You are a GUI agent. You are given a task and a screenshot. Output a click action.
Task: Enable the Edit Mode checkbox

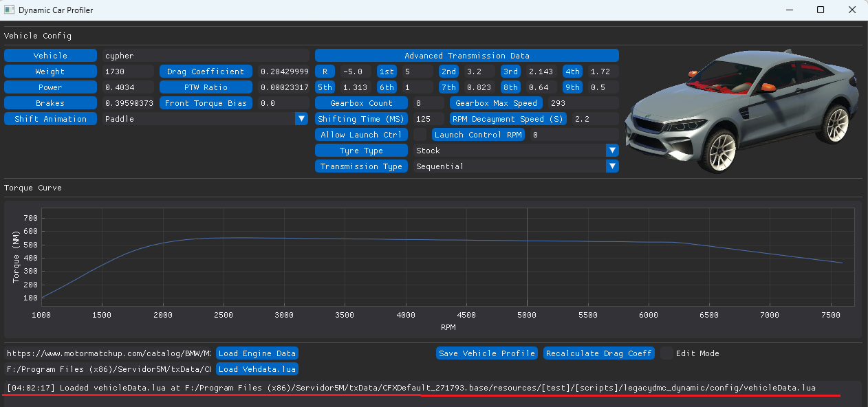click(666, 353)
